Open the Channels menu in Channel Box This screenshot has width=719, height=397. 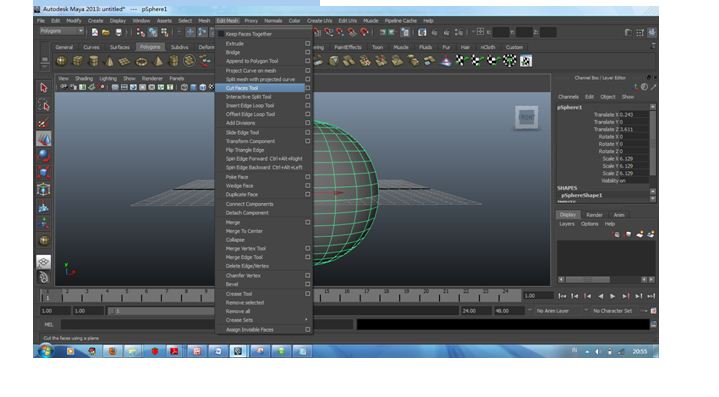coord(568,97)
